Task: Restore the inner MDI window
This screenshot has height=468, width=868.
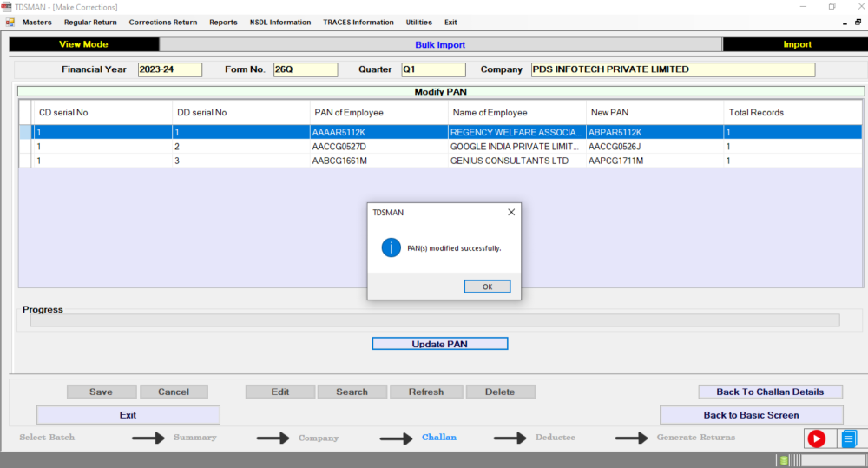Action: click(x=858, y=23)
